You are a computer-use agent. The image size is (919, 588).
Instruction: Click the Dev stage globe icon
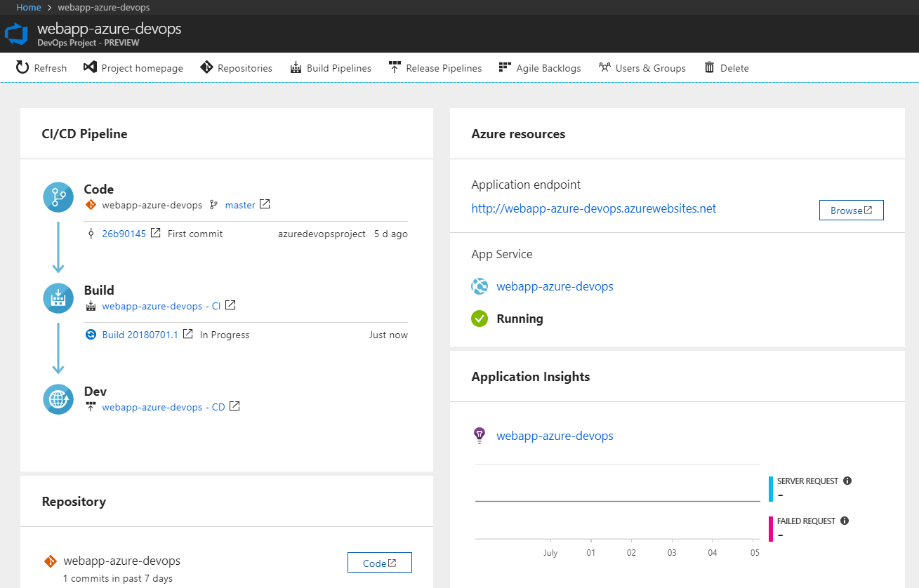point(58,399)
